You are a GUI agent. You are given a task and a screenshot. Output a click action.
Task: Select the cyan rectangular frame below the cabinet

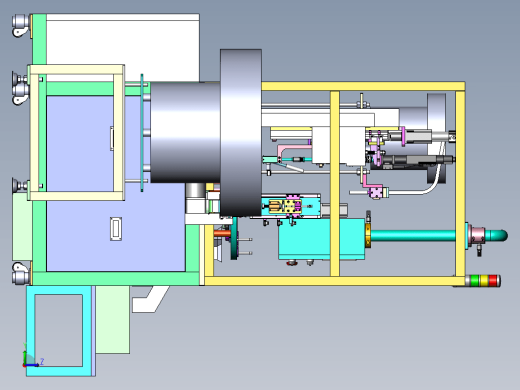pyautogui.click(x=59, y=331)
